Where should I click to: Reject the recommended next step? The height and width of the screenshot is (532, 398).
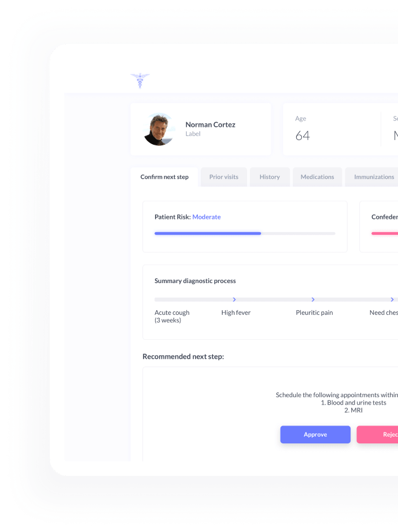377,434
